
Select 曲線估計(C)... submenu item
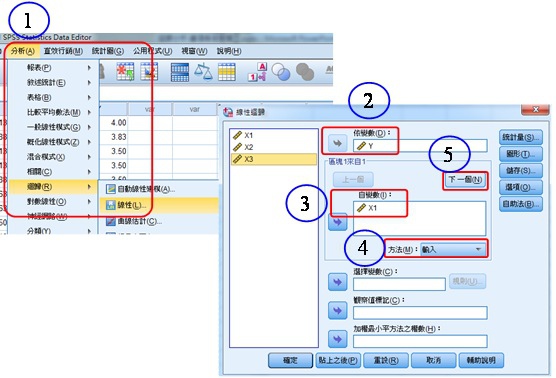tap(159, 221)
